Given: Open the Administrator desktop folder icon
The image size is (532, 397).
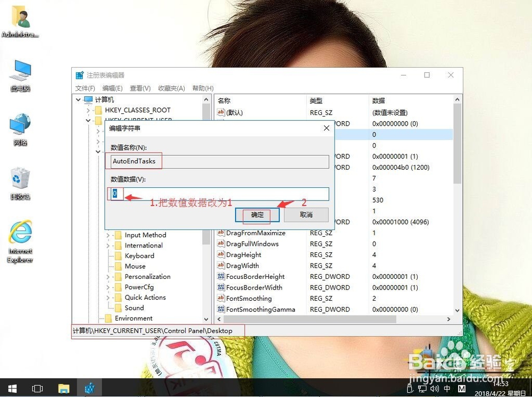Looking at the screenshot, I should 20,22.
